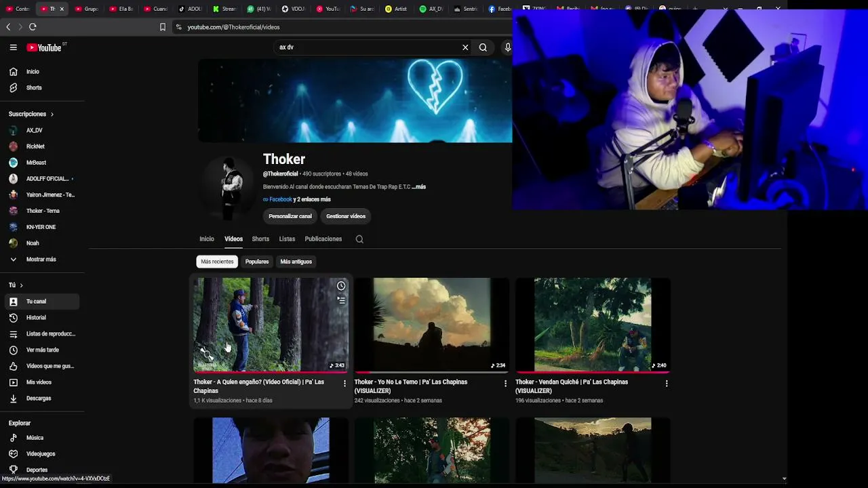Open the Tu canal sidebar icon
Screen dimensions: 868x488
click(x=13, y=302)
